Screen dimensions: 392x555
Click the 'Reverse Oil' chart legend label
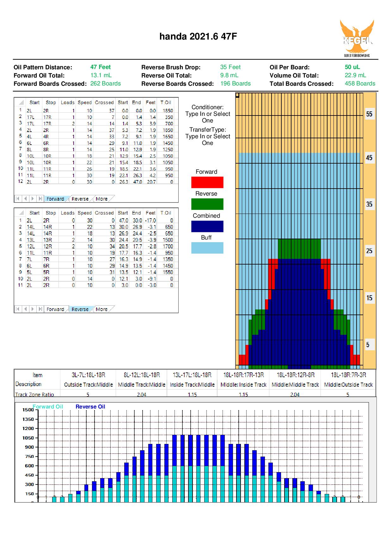click(x=90, y=407)
